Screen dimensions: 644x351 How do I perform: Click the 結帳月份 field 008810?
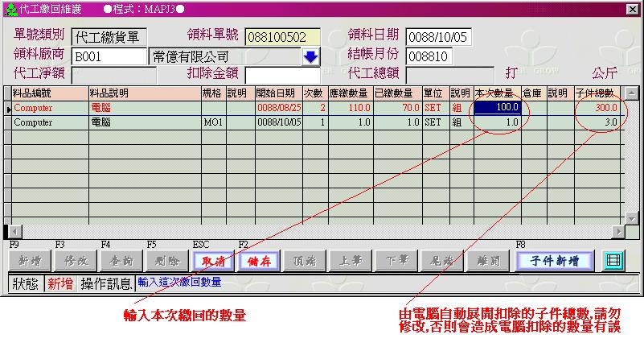tap(439, 57)
